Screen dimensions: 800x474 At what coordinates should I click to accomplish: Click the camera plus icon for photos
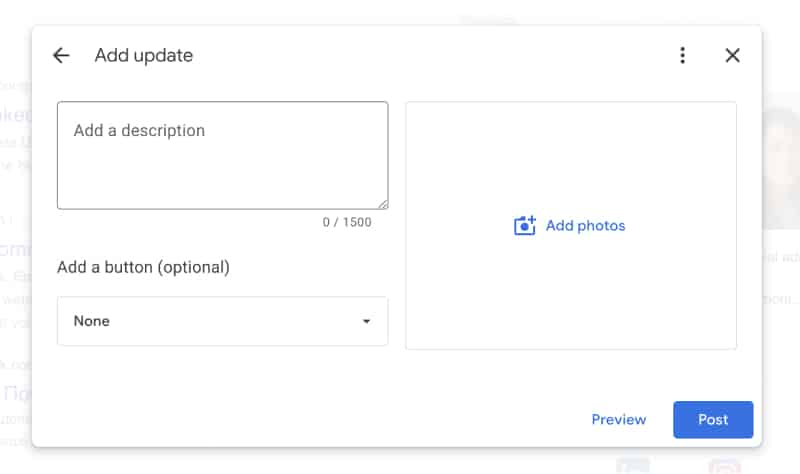coord(524,226)
